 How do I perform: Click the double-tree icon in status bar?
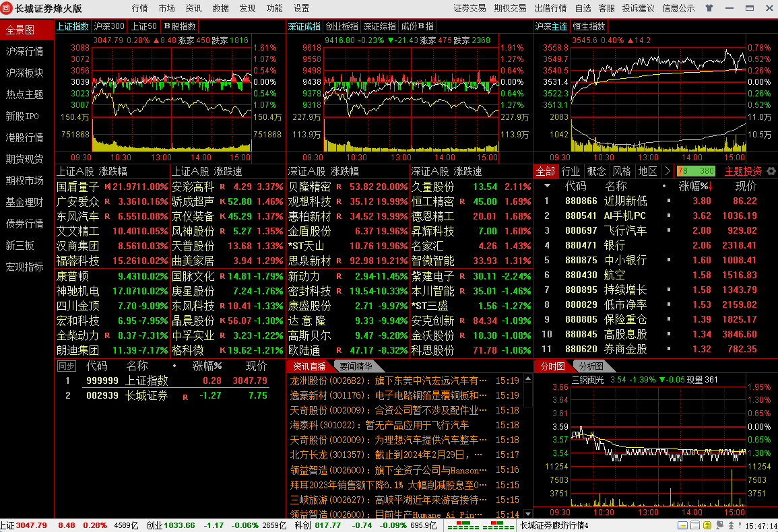tap(731, 525)
